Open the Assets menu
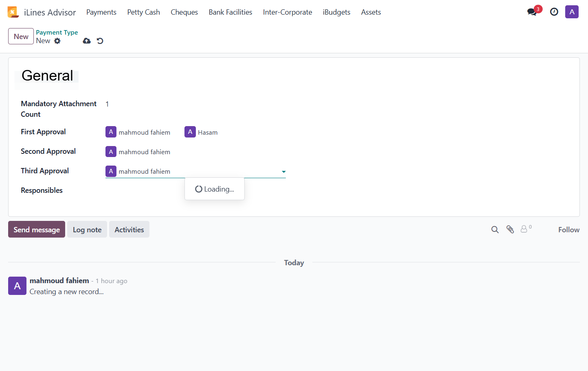588x371 pixels. coord(371,12)
